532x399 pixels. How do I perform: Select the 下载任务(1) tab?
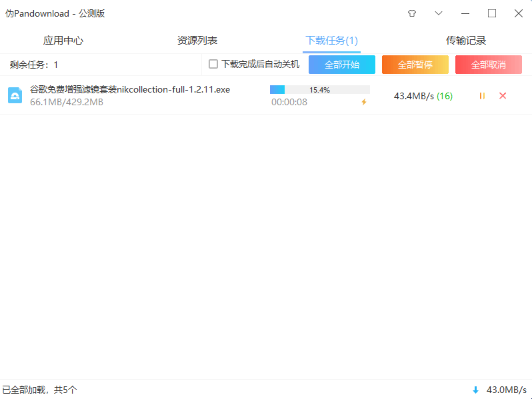coord(331,41)
